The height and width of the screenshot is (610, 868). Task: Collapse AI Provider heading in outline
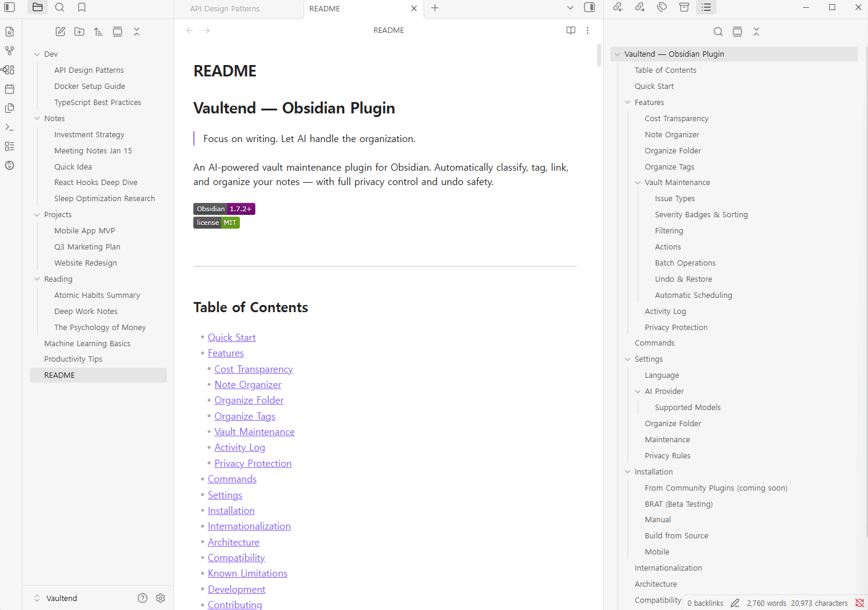click(638, 392)
